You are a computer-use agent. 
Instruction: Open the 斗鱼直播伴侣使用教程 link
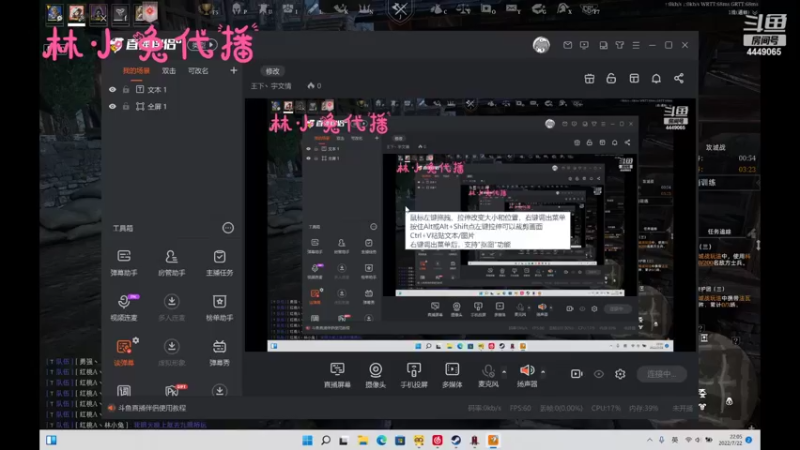click(152, 408)
